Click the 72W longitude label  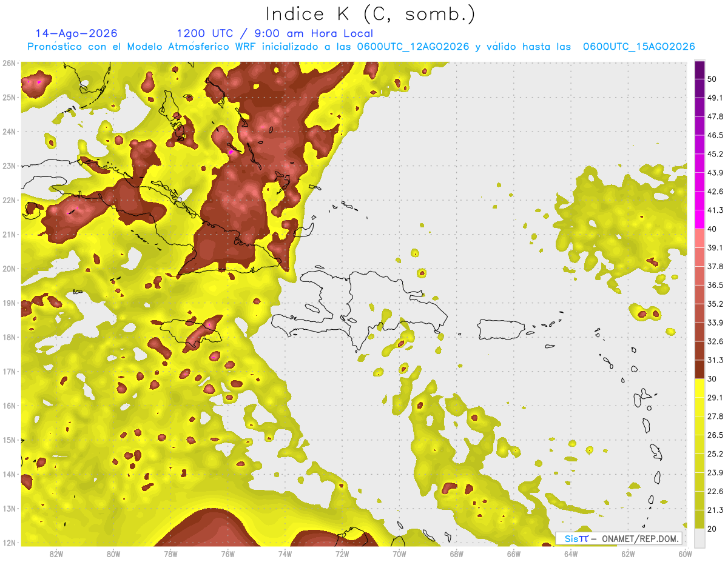click(x=342, y=554)
